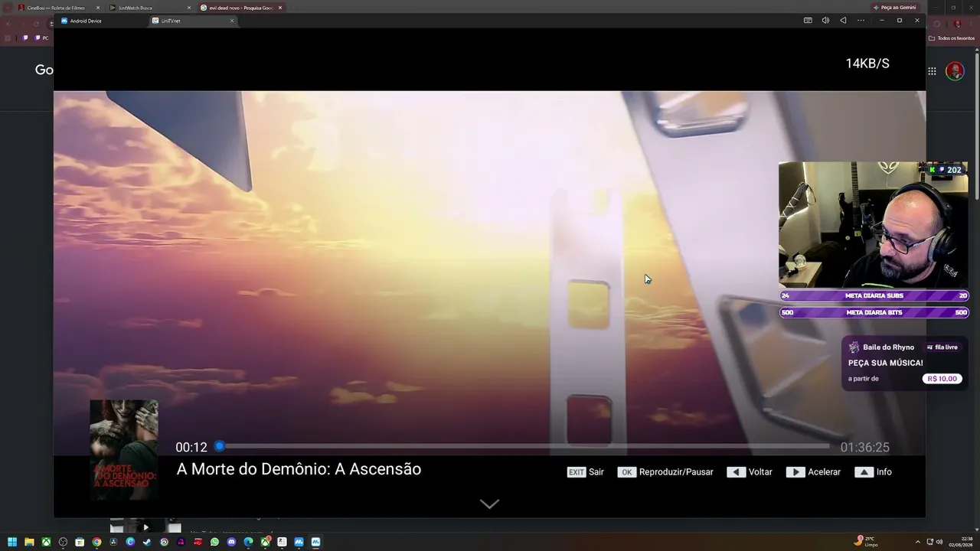Screen dimensions: 980x551
Task: Open WhatsApp from the taskbar
Action: [x=214, y=542]
